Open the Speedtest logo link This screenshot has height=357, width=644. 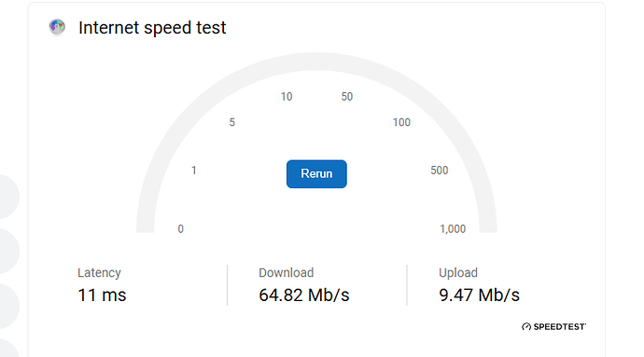tap(553, 326)
